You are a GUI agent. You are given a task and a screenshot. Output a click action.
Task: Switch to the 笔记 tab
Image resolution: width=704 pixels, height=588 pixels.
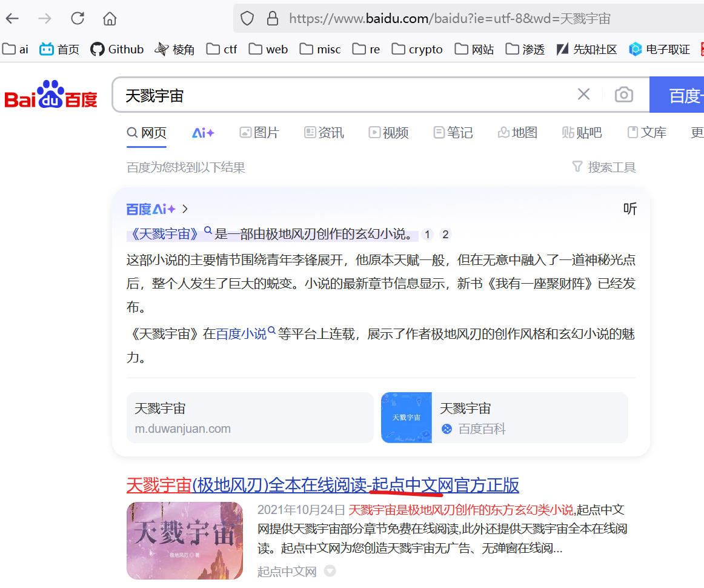pyautogui.click(x=453, y=133)
